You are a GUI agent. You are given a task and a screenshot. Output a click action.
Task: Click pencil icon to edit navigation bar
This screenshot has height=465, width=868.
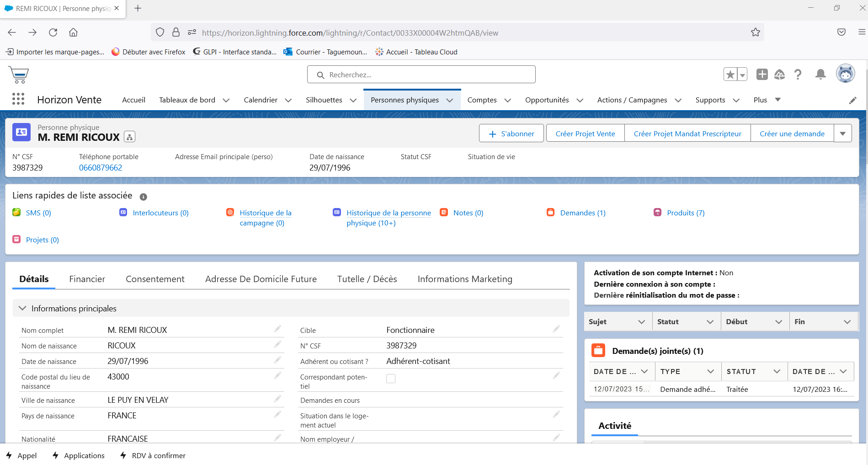pos(852,100)
